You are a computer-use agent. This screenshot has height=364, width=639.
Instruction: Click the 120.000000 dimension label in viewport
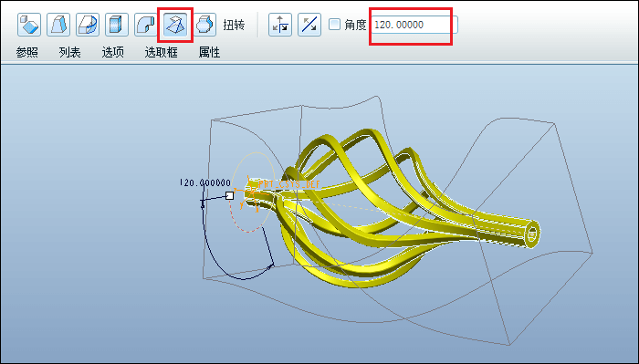coord(205,182)
